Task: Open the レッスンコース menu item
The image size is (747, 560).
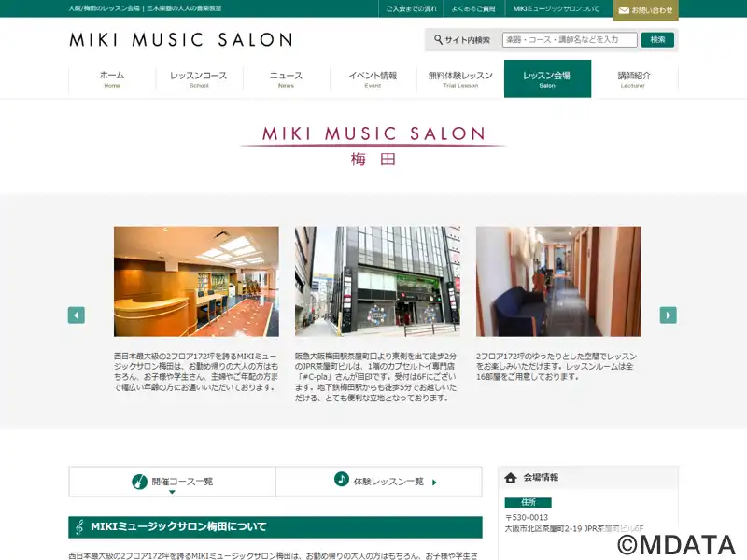Action: coord(199,78)
